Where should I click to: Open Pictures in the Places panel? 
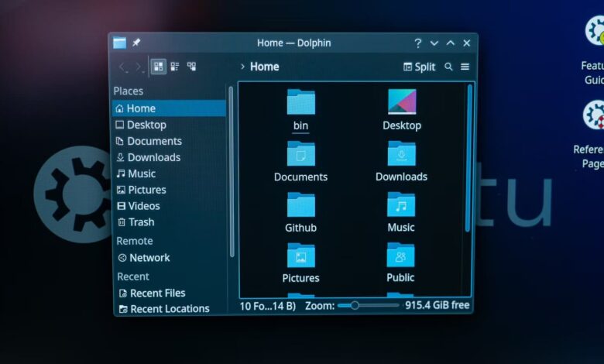pyautogui.click(x=169, y=190)
